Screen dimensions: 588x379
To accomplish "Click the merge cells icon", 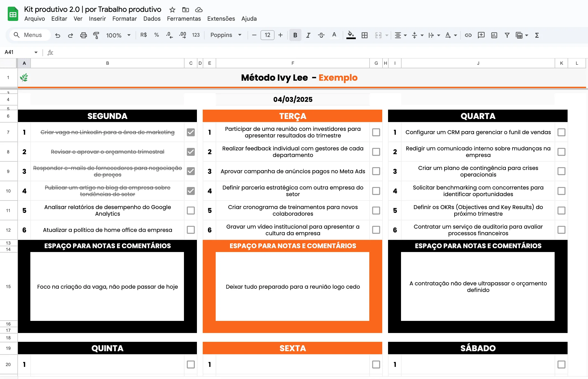I will 378,35.
